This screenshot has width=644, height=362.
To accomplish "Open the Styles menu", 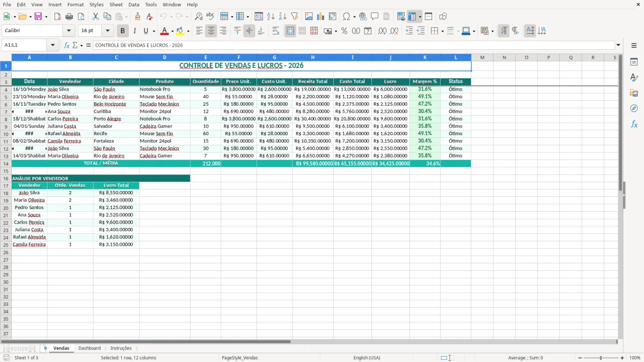I will 97,4.
